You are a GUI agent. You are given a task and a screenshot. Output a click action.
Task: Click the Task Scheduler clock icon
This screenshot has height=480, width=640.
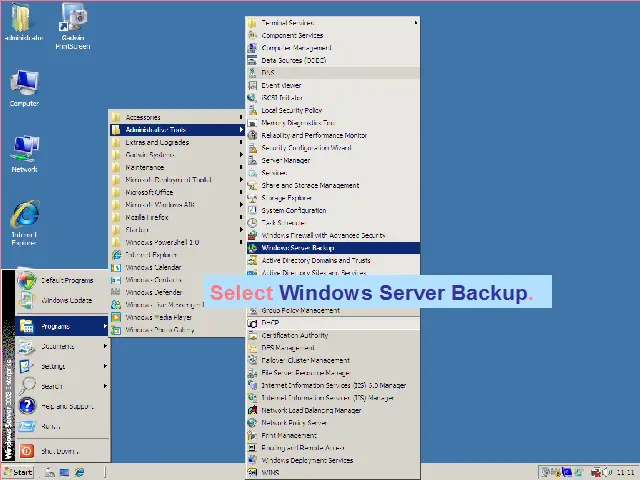click(253, 223)
